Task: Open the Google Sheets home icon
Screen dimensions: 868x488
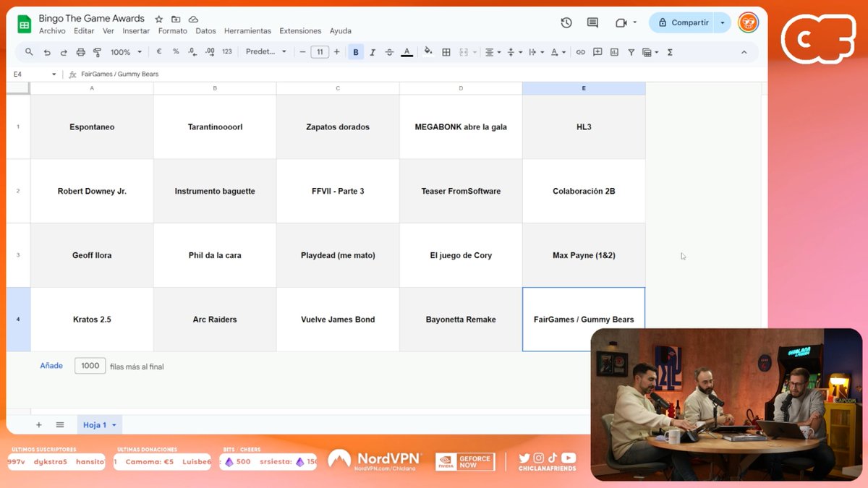Action: click(x=24, y=24)
